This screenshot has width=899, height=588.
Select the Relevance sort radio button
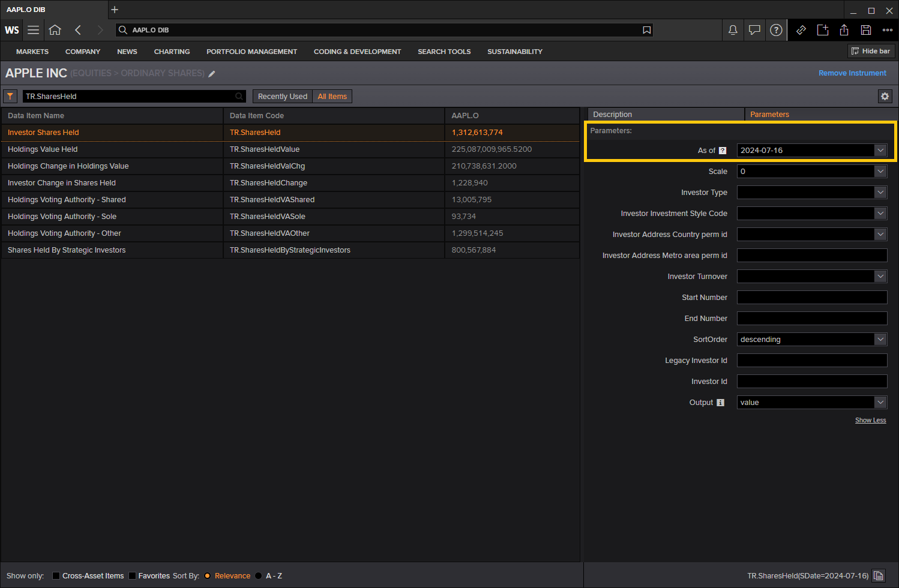click(x=208, y=576)
